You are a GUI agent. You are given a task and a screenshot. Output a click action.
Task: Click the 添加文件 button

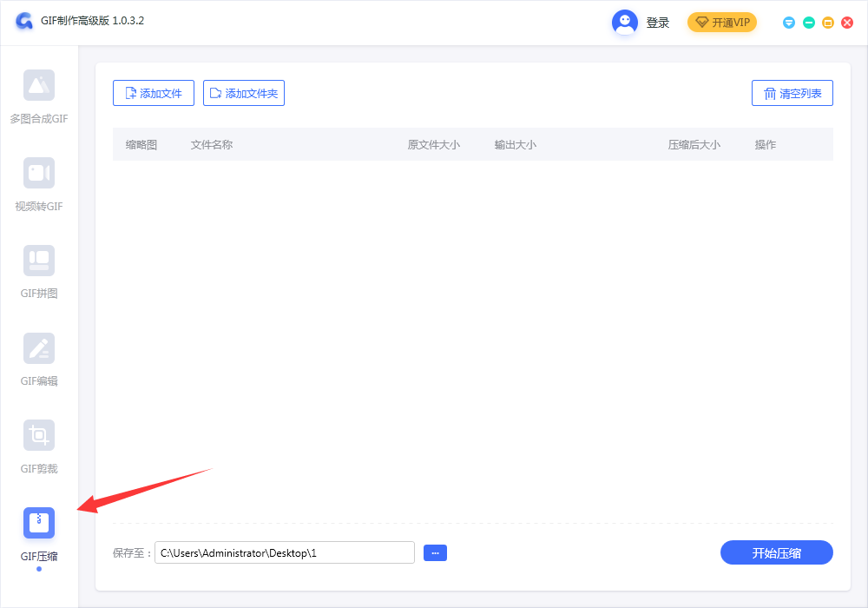click(x=154, y=93)
